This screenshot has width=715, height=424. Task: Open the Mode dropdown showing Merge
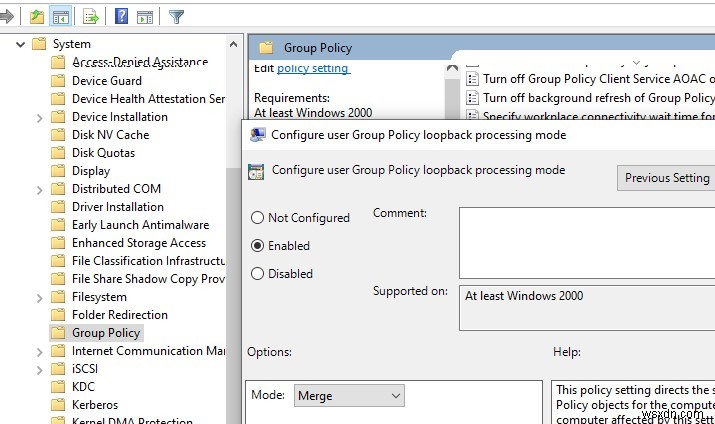pos(349,396)
